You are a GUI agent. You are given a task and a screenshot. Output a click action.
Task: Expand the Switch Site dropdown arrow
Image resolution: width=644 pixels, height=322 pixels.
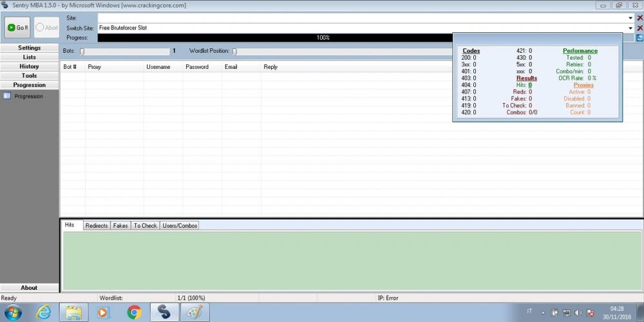(x=630, y=28)
